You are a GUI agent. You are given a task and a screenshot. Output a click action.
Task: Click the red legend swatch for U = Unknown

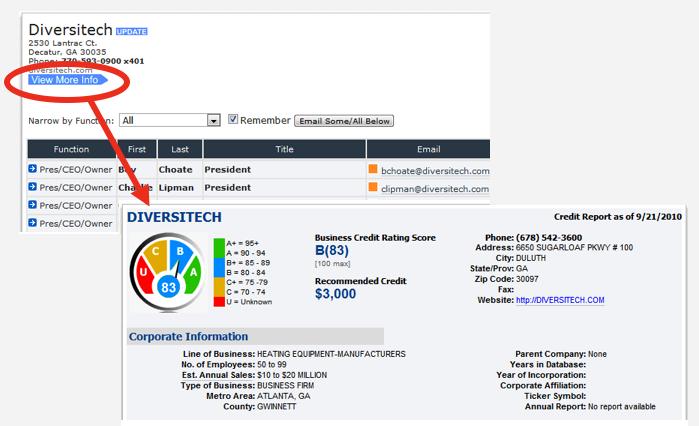[219, 302]
